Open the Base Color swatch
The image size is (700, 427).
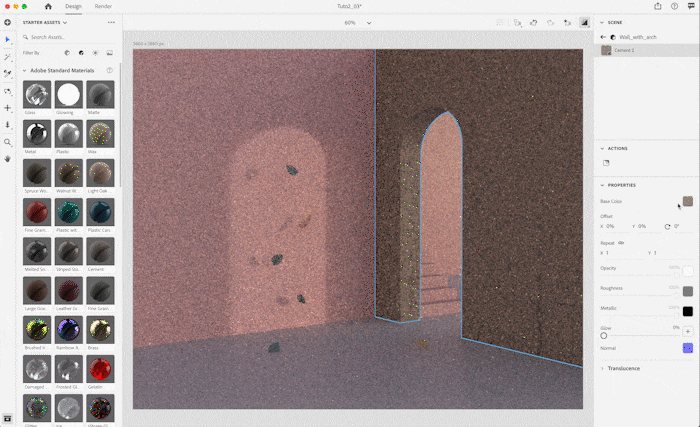pos(687,201)
